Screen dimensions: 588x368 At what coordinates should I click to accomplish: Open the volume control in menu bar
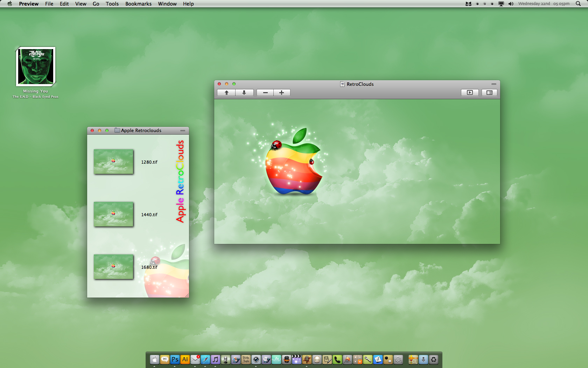(511, 4)
